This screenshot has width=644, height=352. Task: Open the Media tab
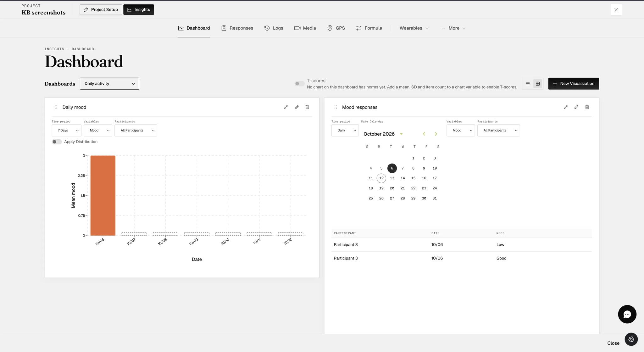[x=305, y=28]
